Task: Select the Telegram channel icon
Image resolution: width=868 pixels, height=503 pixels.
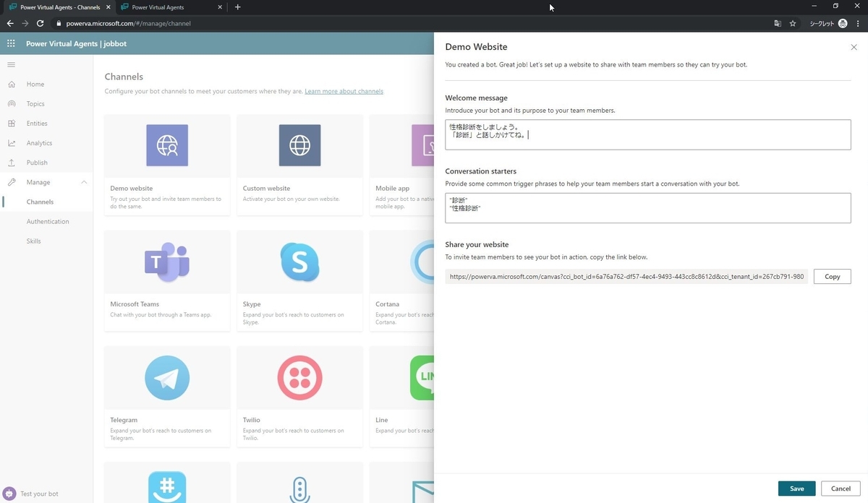Action: click(x=167, y=377)
